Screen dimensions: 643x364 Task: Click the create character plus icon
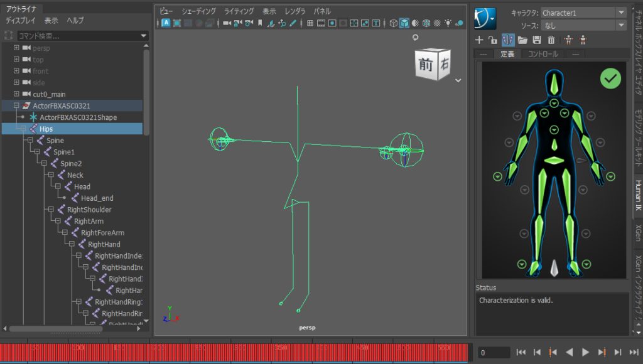point(479,40)
